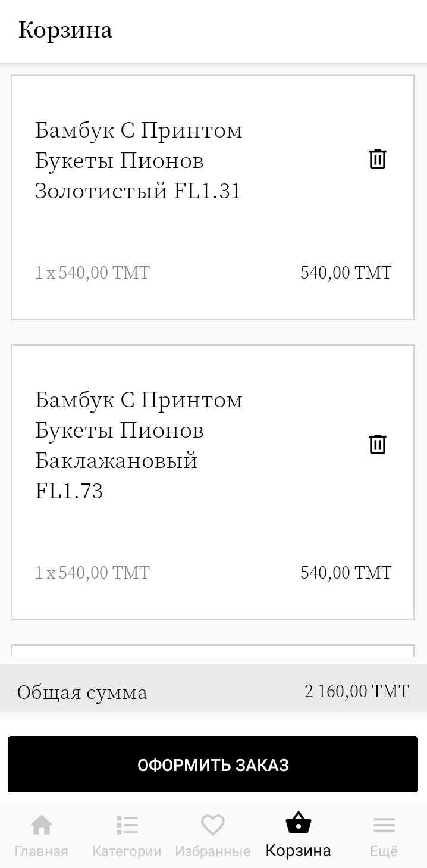The image size is (427, 868).
Task: Click quantity text of Золотистый FL1.31 item
Action: (x=92, y=273)
